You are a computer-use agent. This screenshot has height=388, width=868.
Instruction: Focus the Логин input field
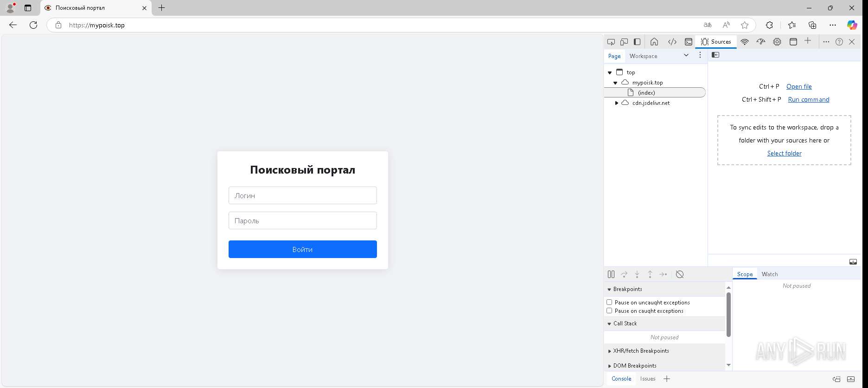coord(303,195)
